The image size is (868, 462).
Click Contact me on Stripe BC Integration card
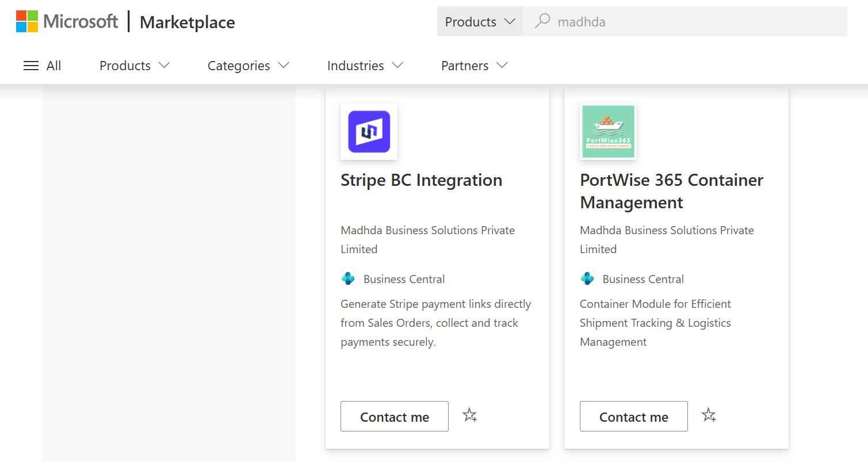click(395, 417)
